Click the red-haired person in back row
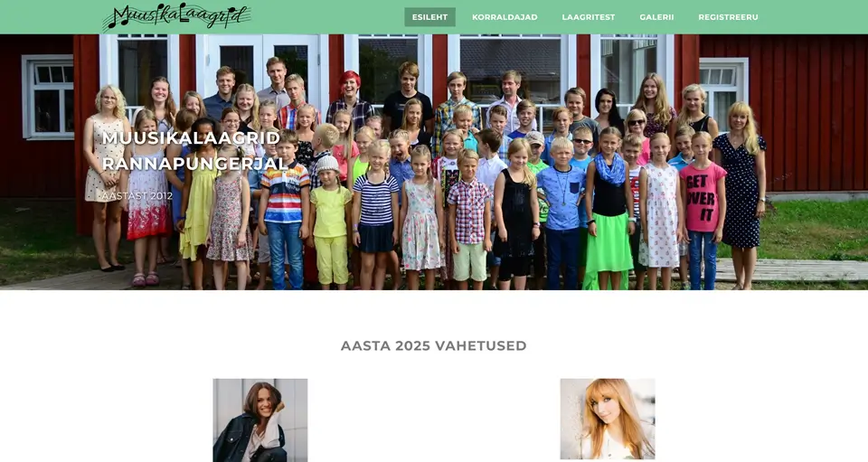Screen dimensions: 868x462 [x=350, y=97]
